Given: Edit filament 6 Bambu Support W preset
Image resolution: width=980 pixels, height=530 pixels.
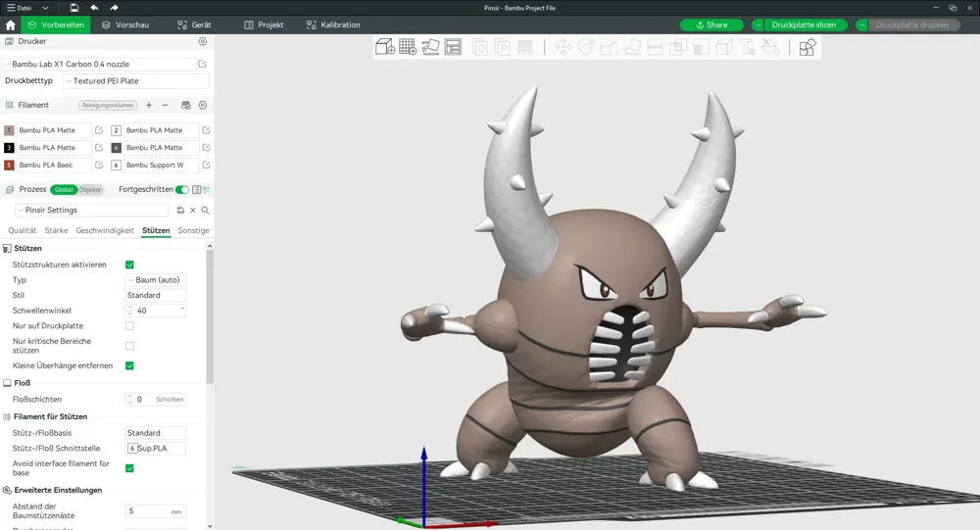Looking at the screenshot, I should click(206, 165).
